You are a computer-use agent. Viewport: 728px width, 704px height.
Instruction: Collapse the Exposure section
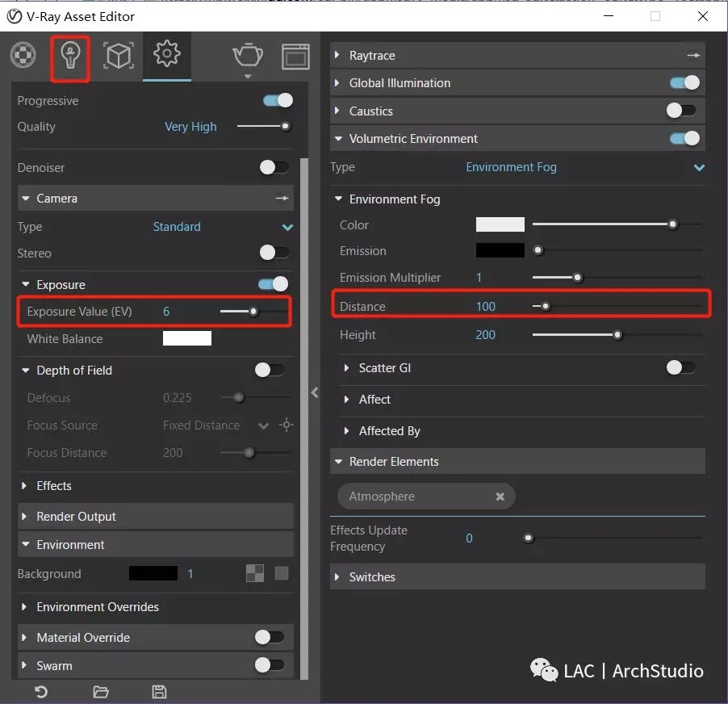pyautogui.click(x=26, y=284)
